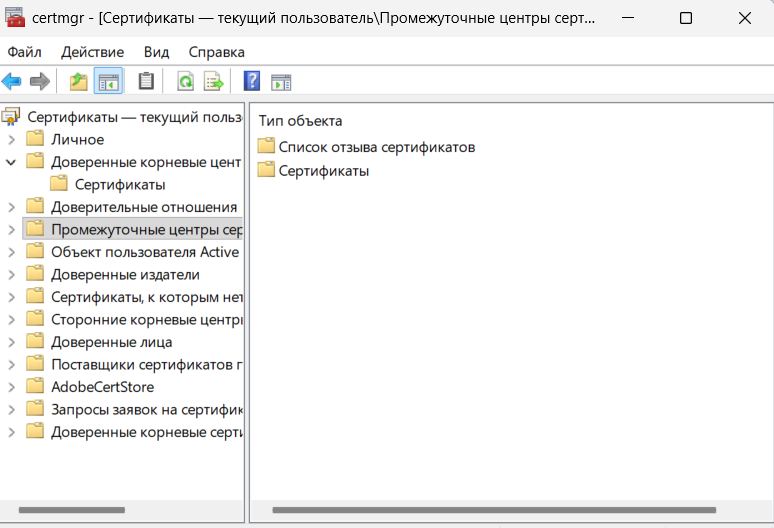Click the certificate icon at the tree root
The image size is (774, 528).
tap(10, 117)
